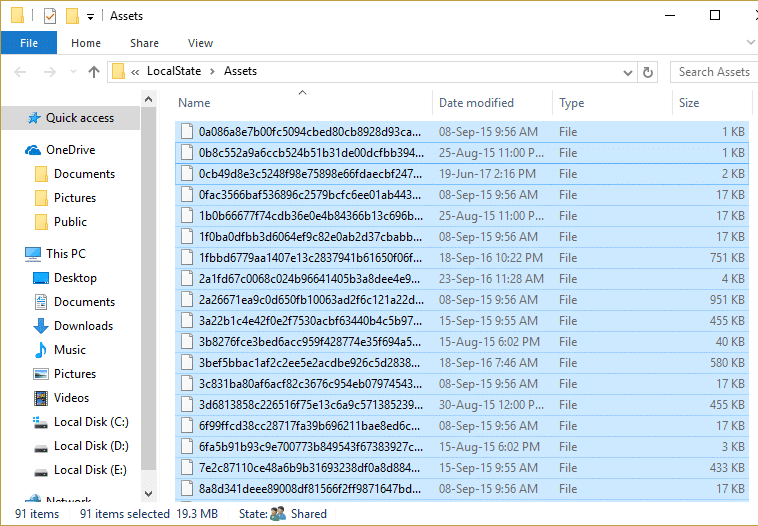Select file starting with 0a086a8e7b00

462,132
